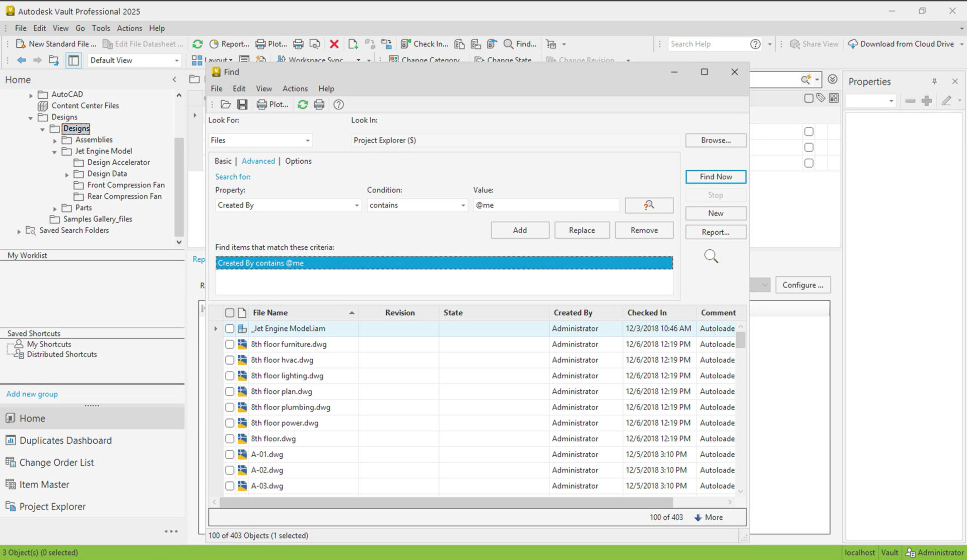Tick the checkbox beside A-01.dwg
The height and width of the screenshot is (560, 967).
[230, 454]
